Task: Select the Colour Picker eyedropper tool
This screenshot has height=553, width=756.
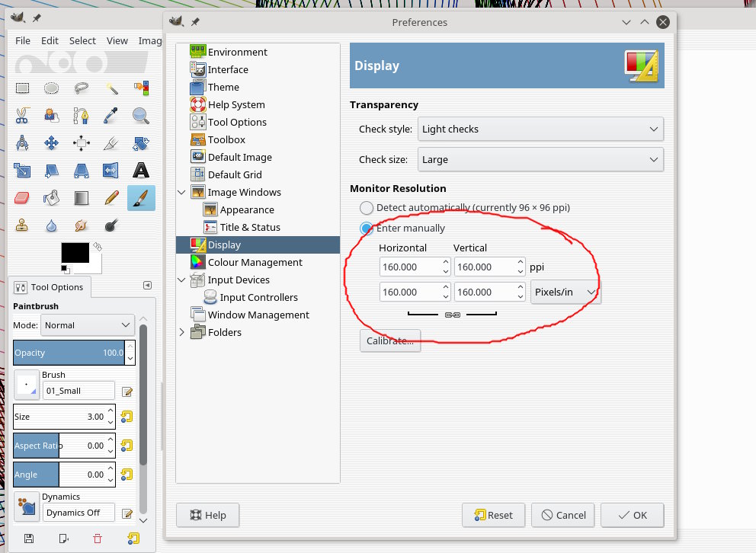Action: (x=111, y=116)
